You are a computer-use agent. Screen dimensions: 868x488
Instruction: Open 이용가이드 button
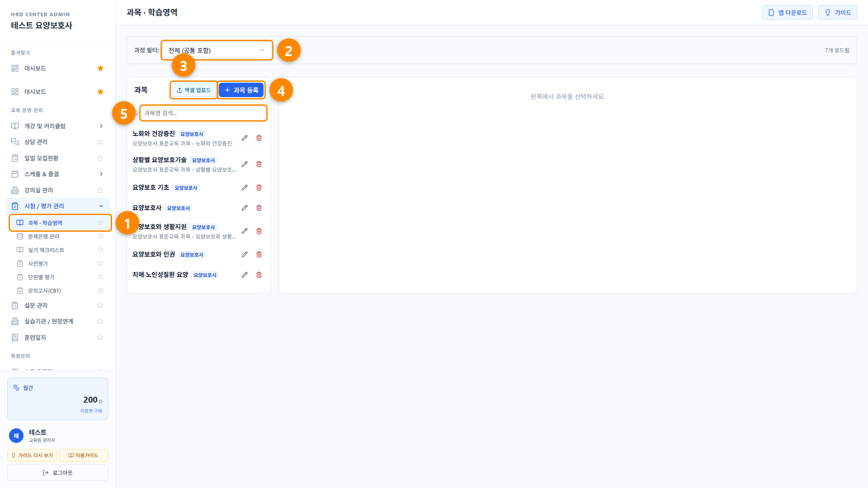[83, 455]
